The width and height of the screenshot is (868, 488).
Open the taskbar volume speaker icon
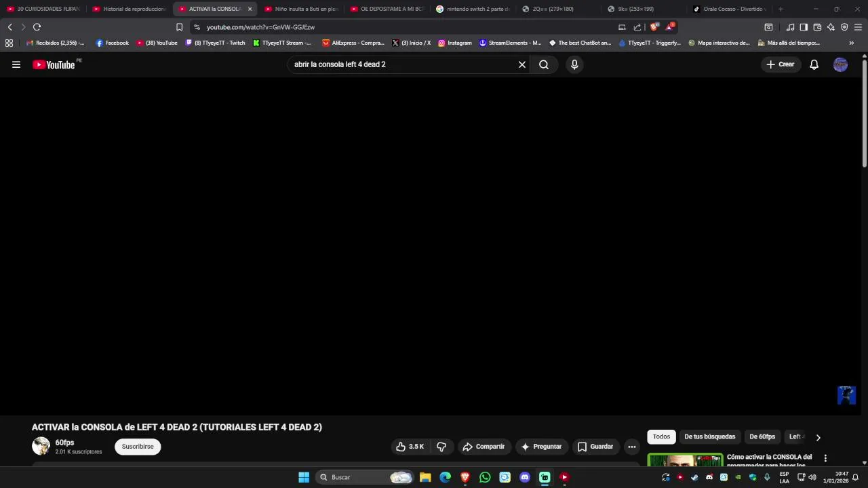(812, 477)
